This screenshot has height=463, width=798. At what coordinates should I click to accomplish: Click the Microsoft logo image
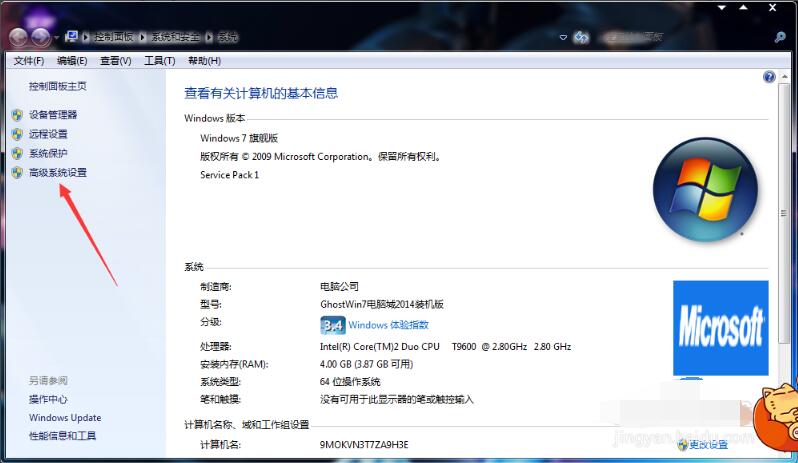pyautogui.click(x=721, y=328)
